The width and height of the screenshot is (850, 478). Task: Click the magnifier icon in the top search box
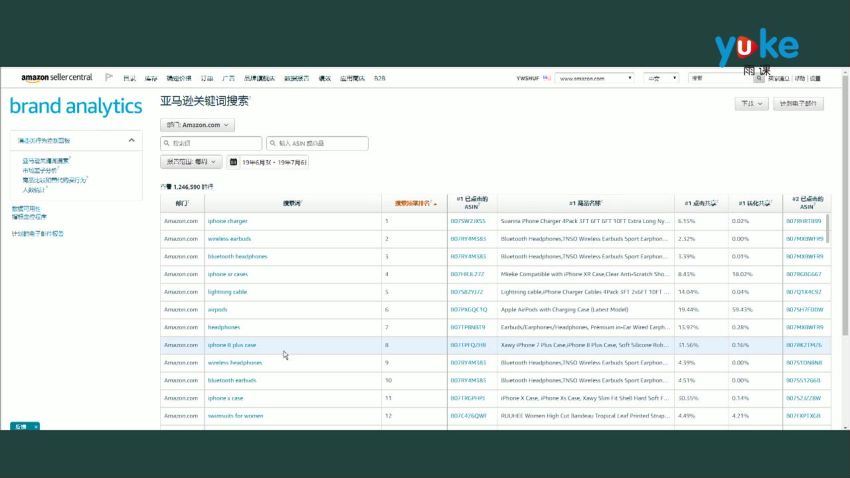point(758,78)
